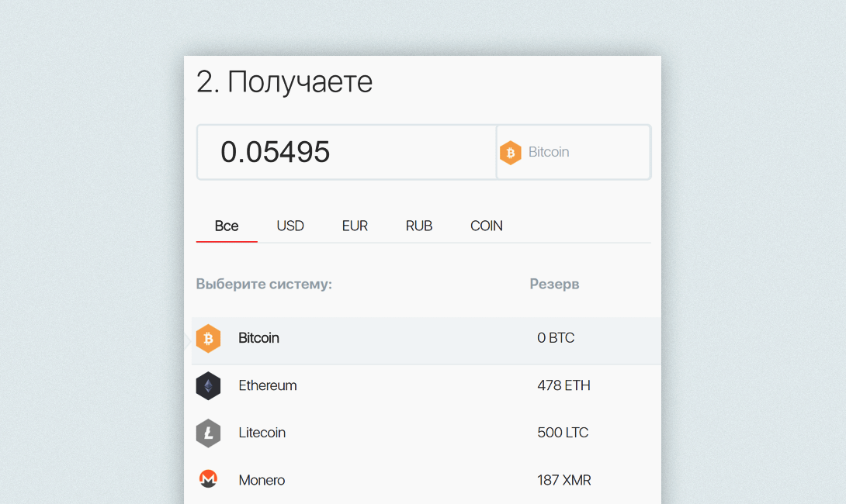The width and height of the screenshot is (846, 504).
Task: Open the EUR currency tab
Action: coord(355,226)
